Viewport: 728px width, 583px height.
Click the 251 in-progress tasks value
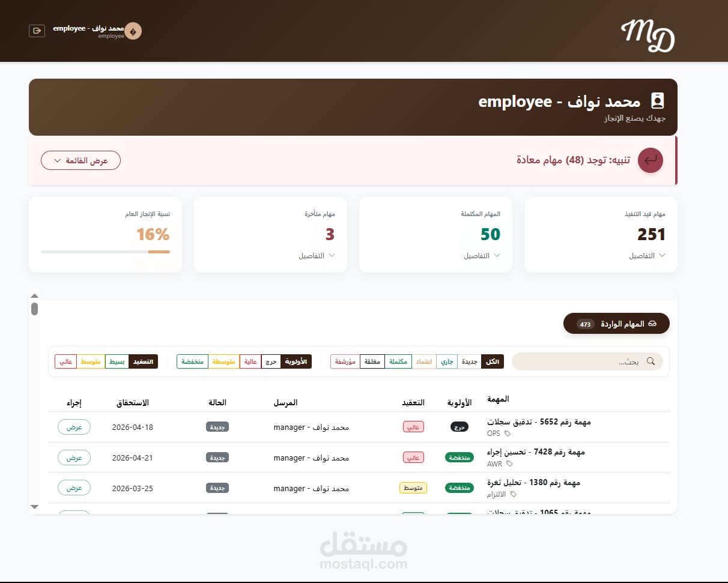[652, 235]
